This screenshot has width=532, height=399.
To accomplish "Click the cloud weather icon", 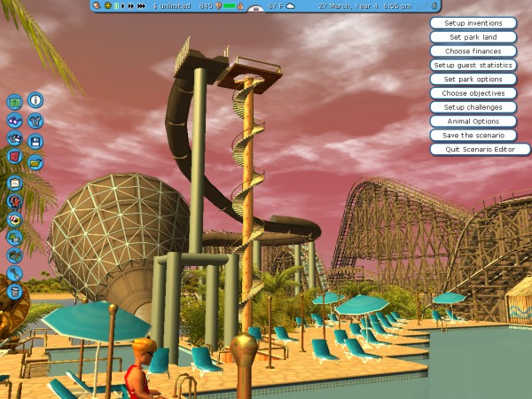I will click(291, 6).
